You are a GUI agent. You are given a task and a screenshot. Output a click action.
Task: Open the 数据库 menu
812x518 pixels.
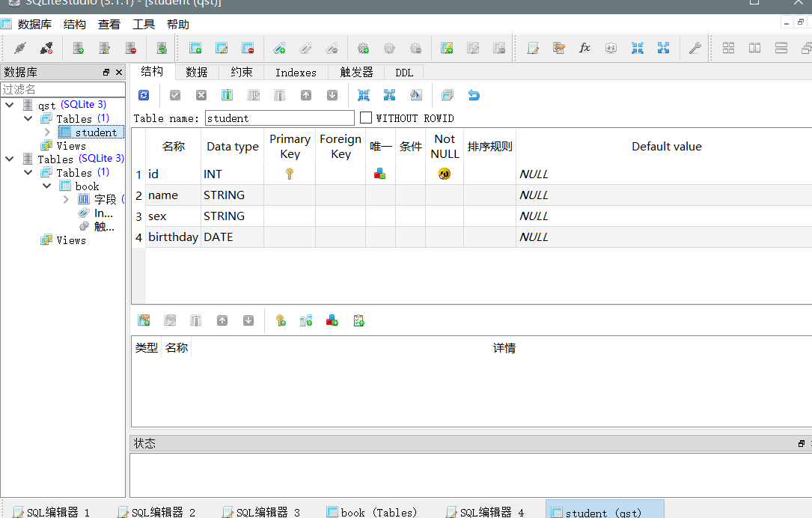tap(34, 25)
